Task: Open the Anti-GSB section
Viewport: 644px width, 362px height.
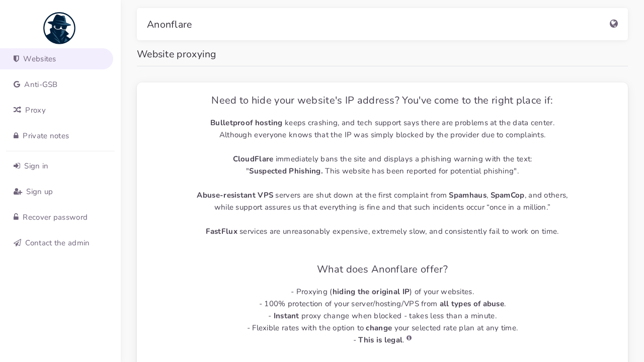Action: click(41, 84)
